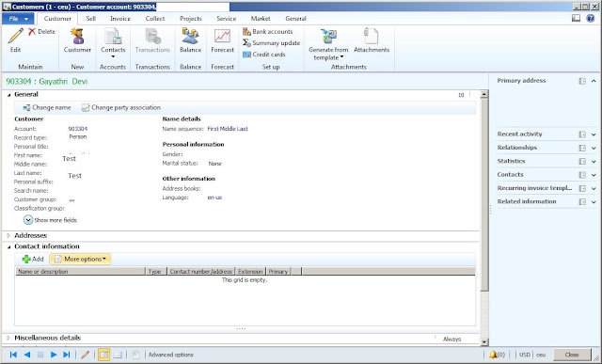Open Bank accounts setup
Screen dimensions: 602x364
267,31
